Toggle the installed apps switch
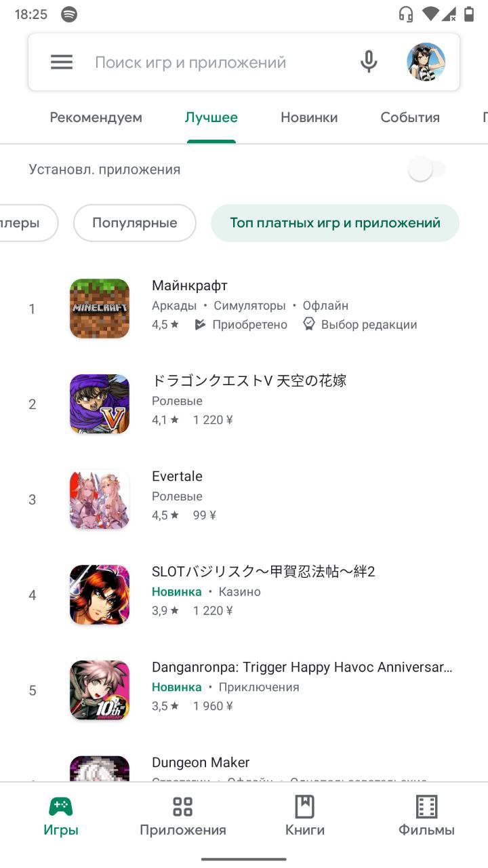This screenshot has height=868, width=488. [x=427, y=170]
